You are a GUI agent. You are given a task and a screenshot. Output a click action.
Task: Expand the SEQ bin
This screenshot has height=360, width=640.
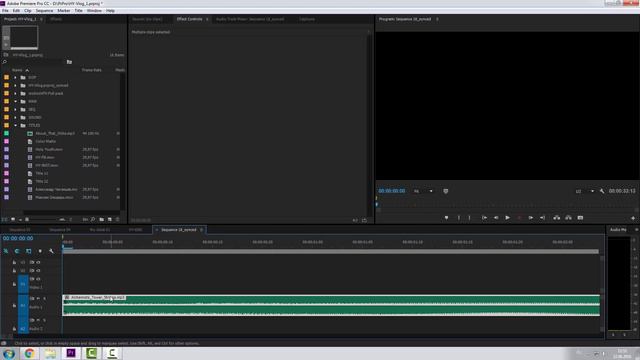click(x=16, y=109)
